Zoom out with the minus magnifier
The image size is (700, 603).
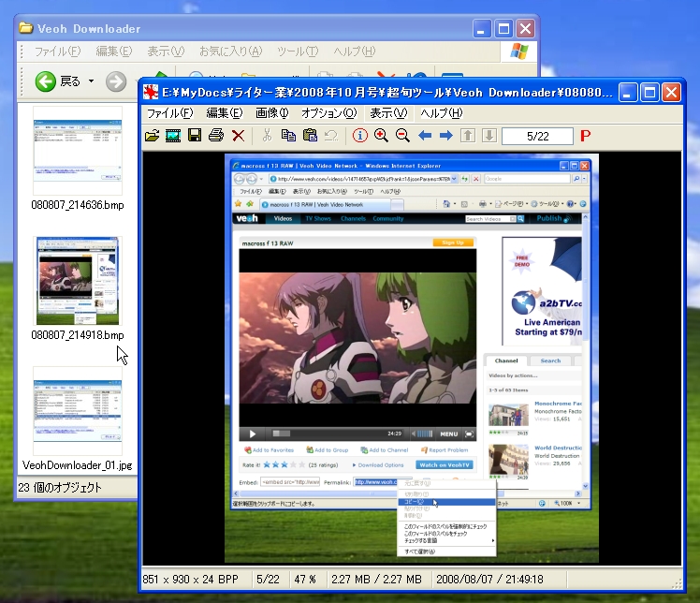coord(402,136)
